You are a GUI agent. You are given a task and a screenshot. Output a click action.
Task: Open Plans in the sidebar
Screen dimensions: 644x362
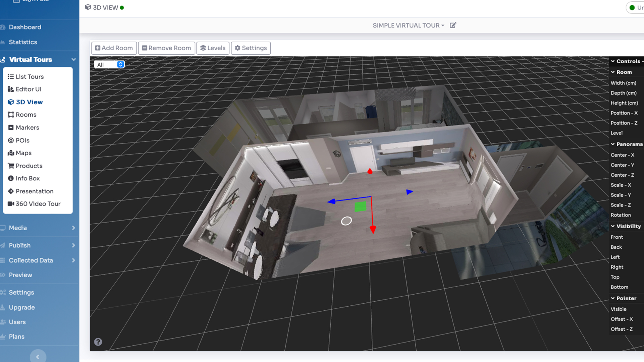[16, 337]
